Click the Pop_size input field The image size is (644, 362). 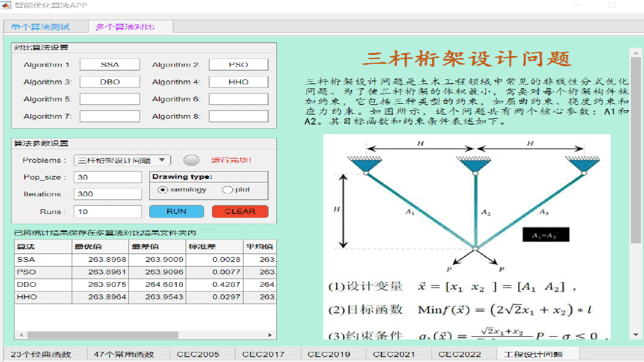107,177
